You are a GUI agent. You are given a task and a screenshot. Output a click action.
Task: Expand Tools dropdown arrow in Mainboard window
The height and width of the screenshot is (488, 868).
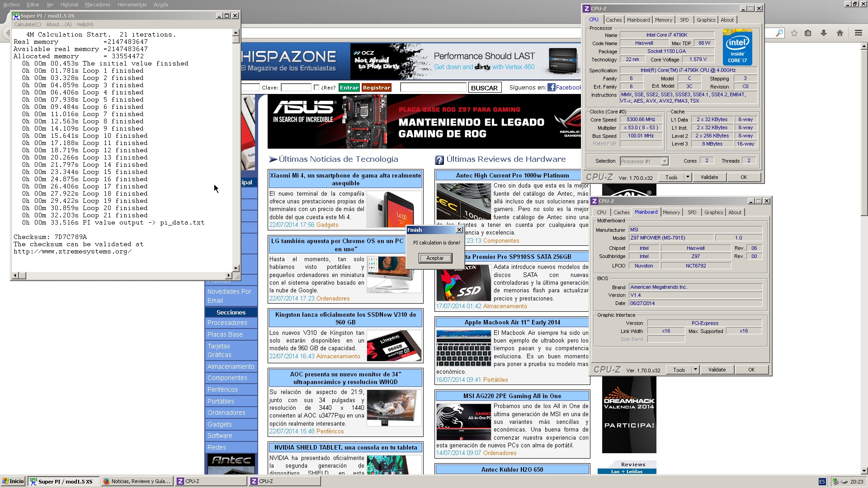[x=696, y=370]
